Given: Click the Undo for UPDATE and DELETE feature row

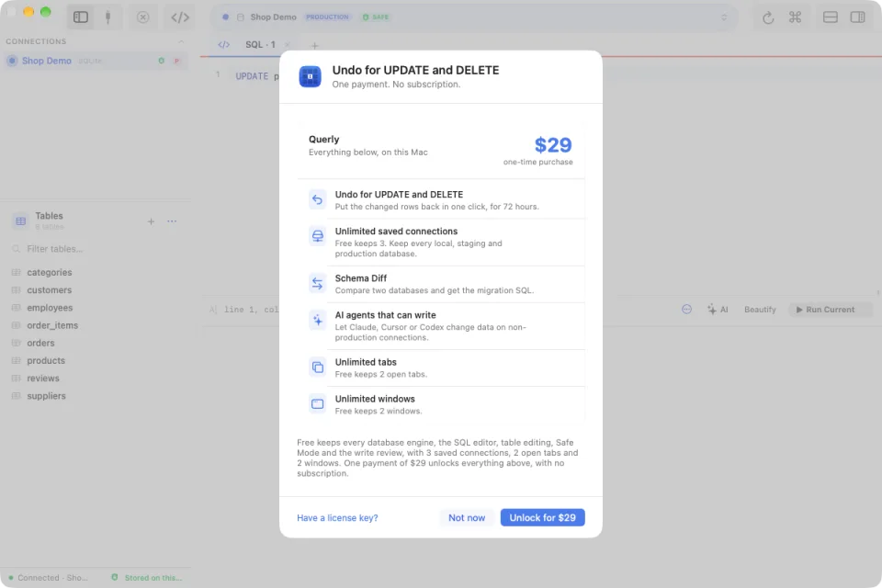Looking at the screenshot, I should point(442,199).
